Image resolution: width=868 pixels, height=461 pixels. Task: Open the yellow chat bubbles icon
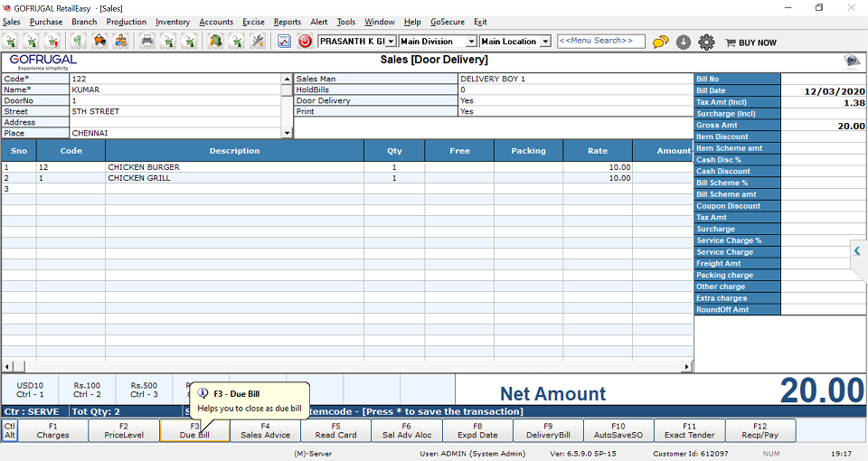pos(661,42)
